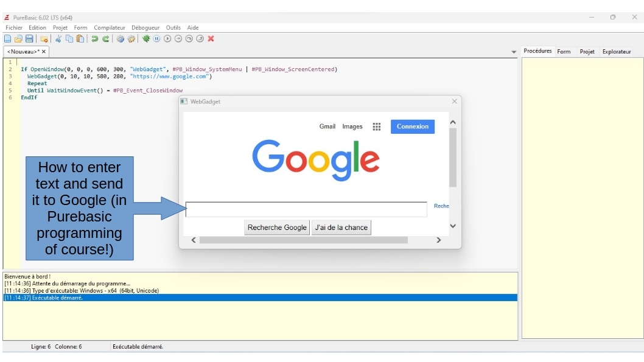Image resolution: width=644 pixels, height=362 pixels.
Task: Select highlighted log line 'Exécutable démarré.'
Action: pyautogui.click(x=260, y=298)
